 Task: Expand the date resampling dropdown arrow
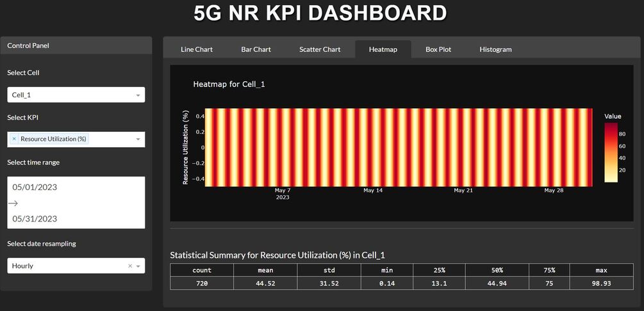click(x=138, y=266)
